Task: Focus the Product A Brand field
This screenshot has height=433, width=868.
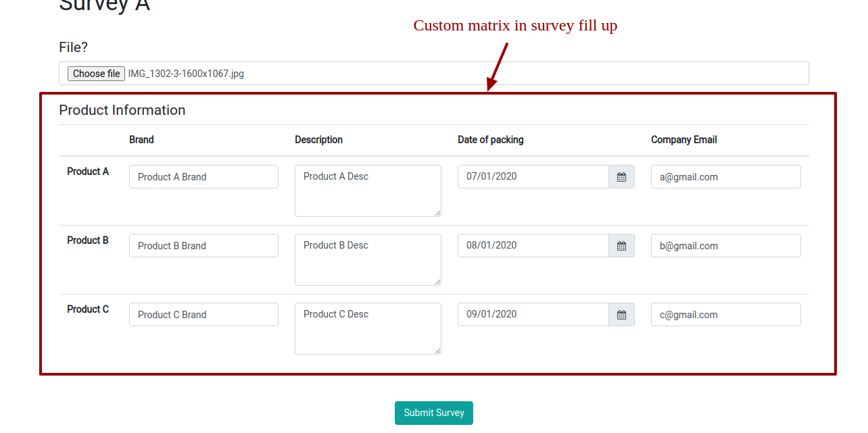Action: point(203,177)
